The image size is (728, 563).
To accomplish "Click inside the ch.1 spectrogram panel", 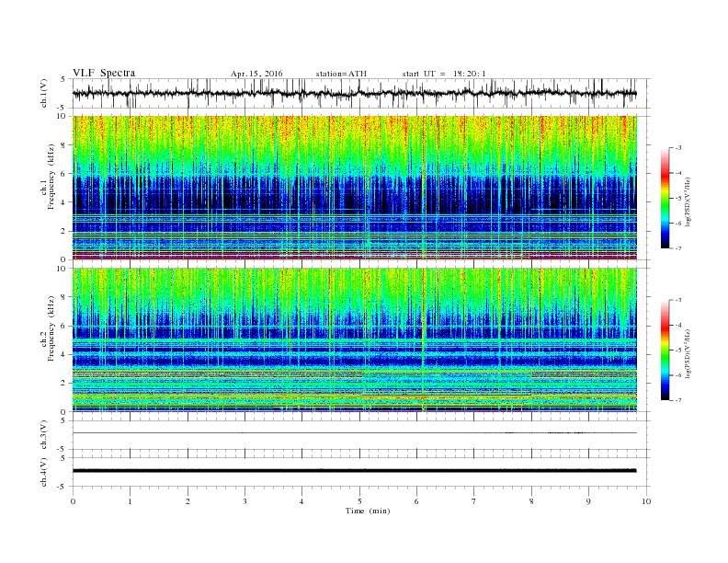I will tap(354, 188).
